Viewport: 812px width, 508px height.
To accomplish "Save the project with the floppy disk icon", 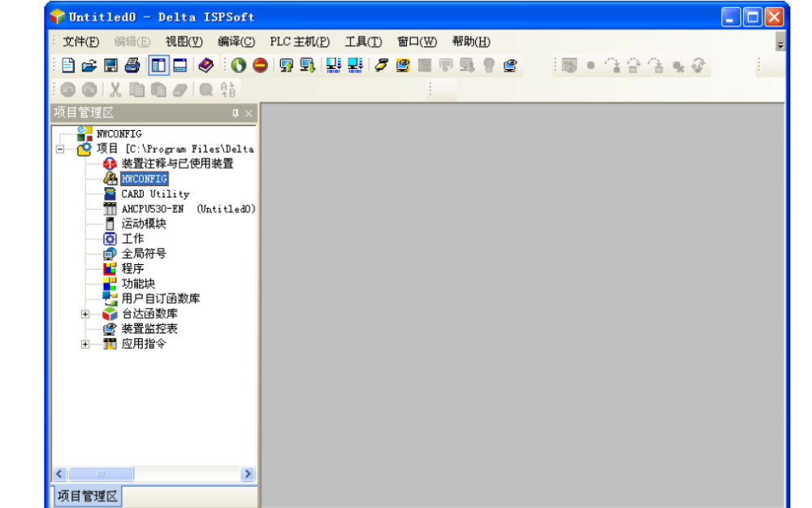I will click(110, 65).
